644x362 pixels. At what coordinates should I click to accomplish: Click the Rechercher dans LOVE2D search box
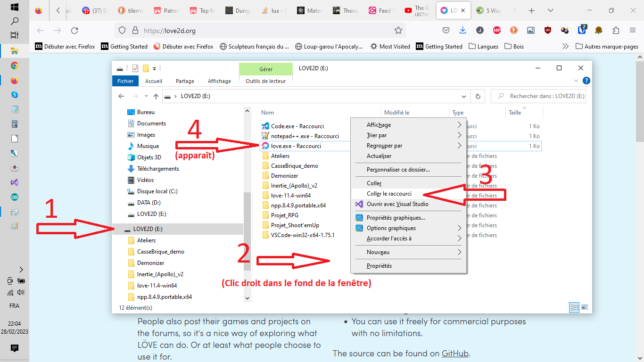pyautogui.click(x=538, y=96)
